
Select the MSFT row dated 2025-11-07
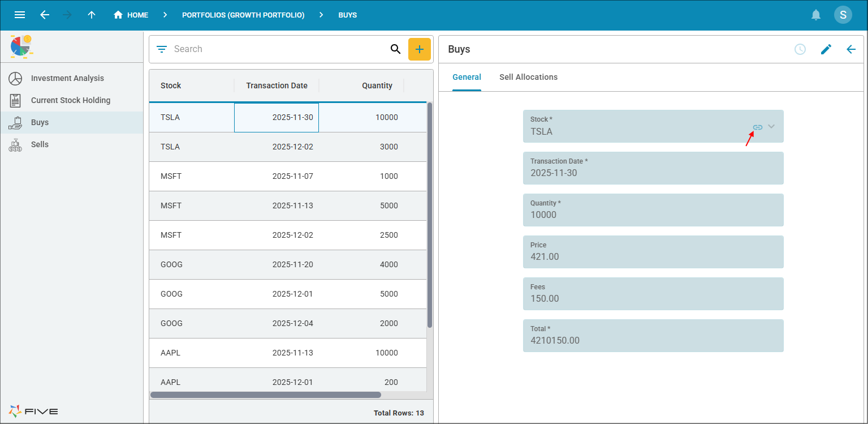coord(288,177)
